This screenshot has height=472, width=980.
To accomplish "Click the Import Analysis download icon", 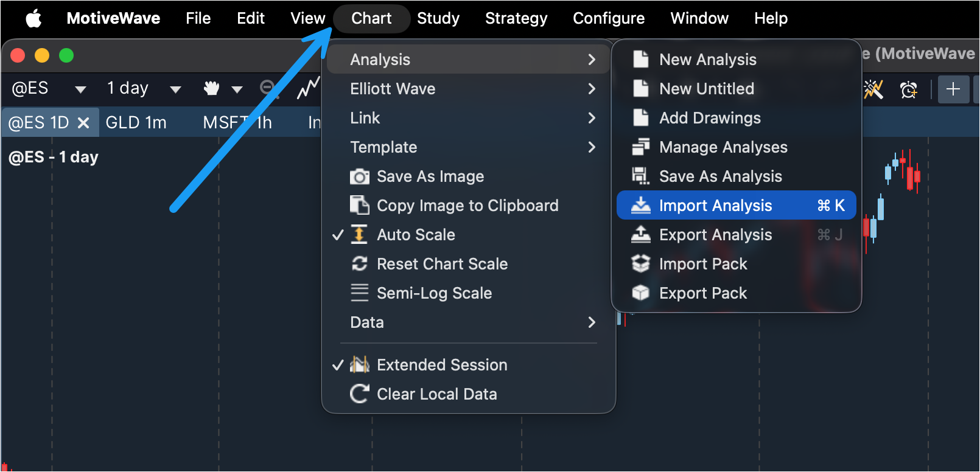I will (x=640, y=206).
